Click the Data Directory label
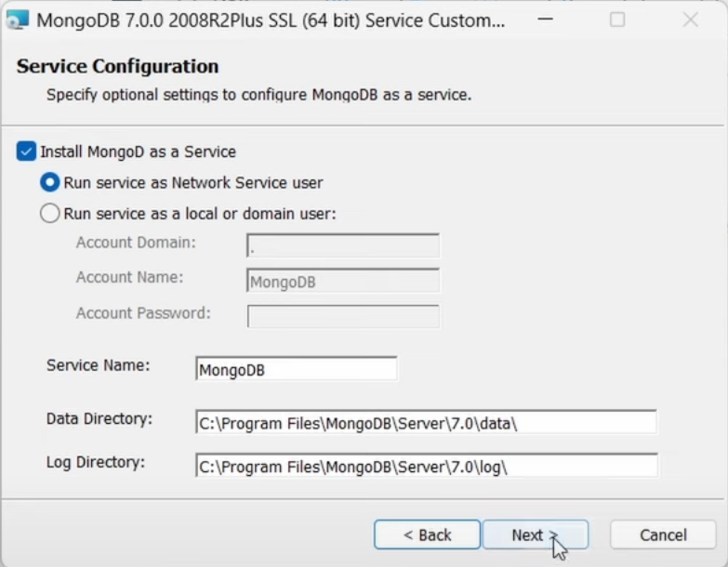Screen dimensions: 728x567 [99, 418]
